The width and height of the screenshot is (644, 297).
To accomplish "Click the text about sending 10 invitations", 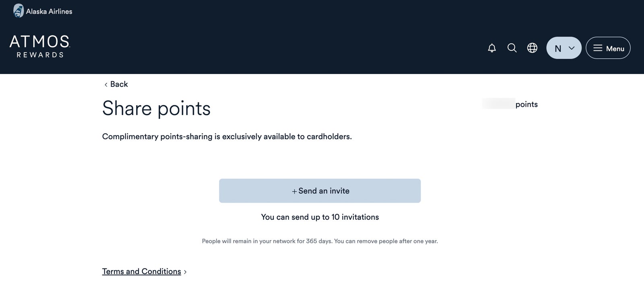I will click(320, 217).
